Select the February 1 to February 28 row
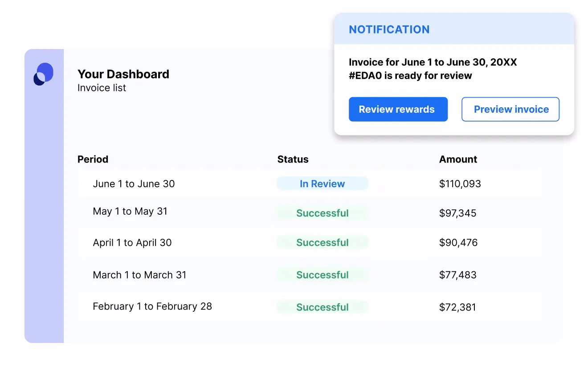Image resolution: width=588 pixels, height=392 pixels. tap(152, 306)
